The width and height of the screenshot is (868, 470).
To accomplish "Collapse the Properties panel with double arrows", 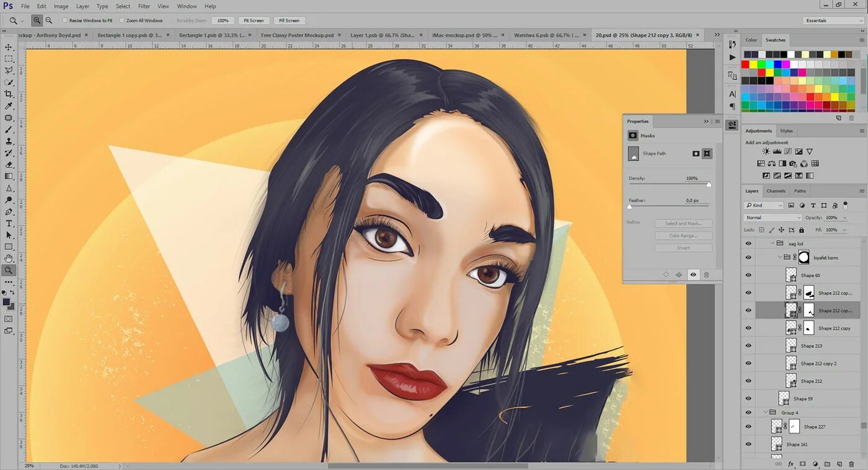I will click(706, 122).
